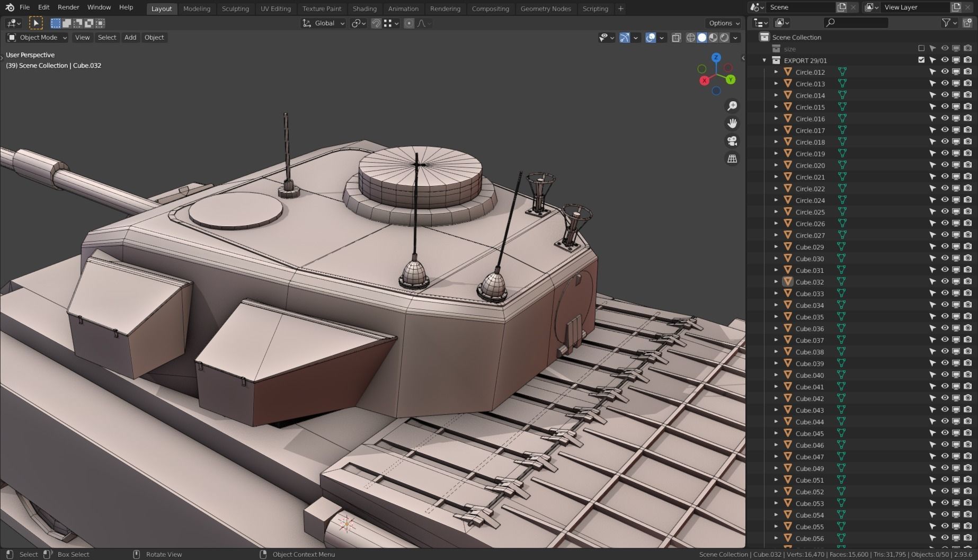
Task: Open the Window menu
Action: (x=99, y=7)
